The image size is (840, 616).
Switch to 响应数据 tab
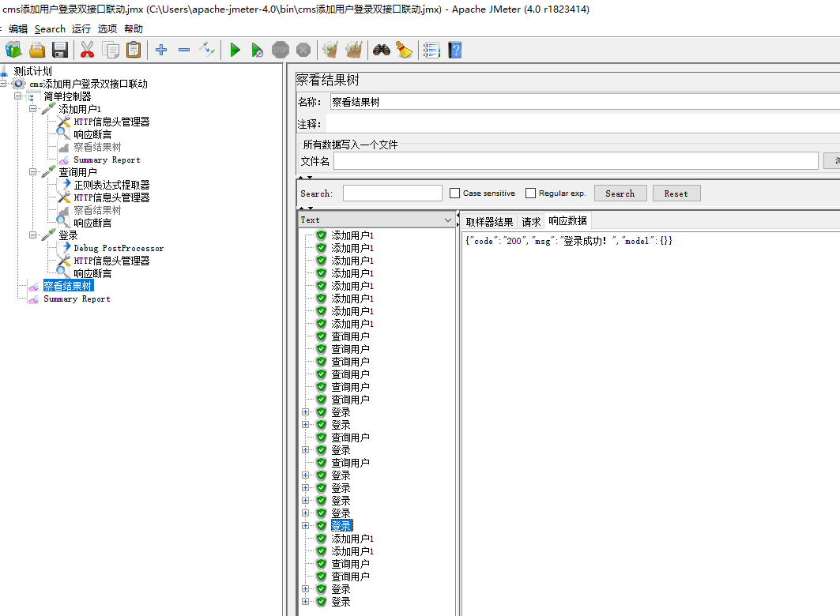pos(567,221)
